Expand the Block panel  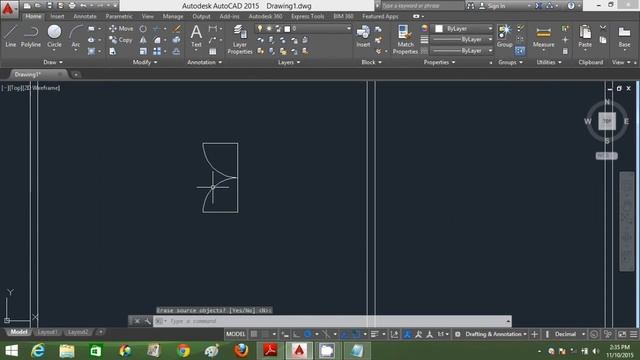click(371, 62)
